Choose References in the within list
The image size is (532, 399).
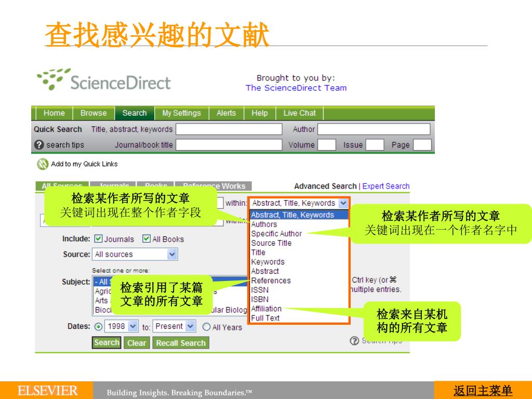pyautogui.click(x=271, y=281)
